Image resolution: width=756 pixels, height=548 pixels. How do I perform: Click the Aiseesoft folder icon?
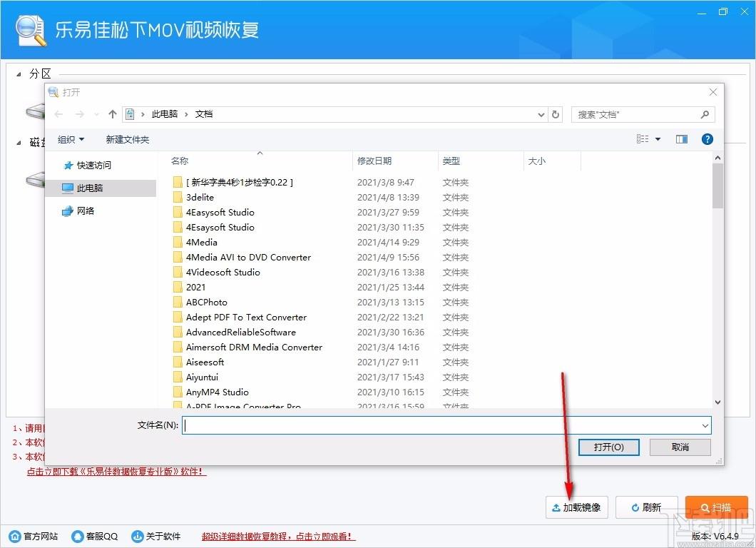[x=178, y=362]
